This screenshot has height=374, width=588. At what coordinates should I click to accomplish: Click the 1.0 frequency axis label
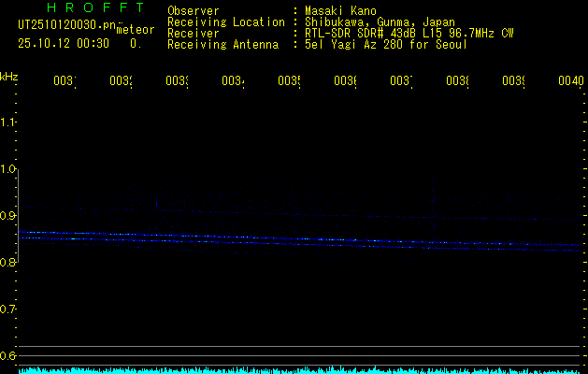(9, 169)
